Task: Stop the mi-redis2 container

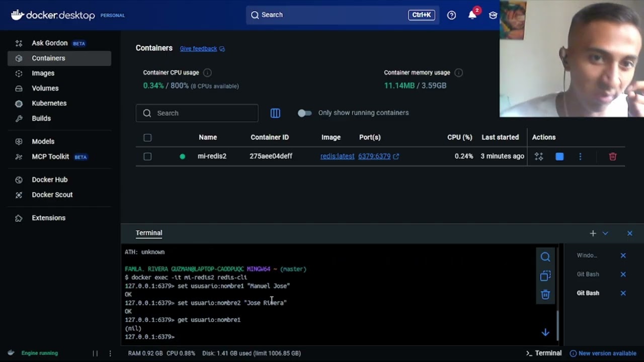Action: pyautogui.click(x=559, y=157)
